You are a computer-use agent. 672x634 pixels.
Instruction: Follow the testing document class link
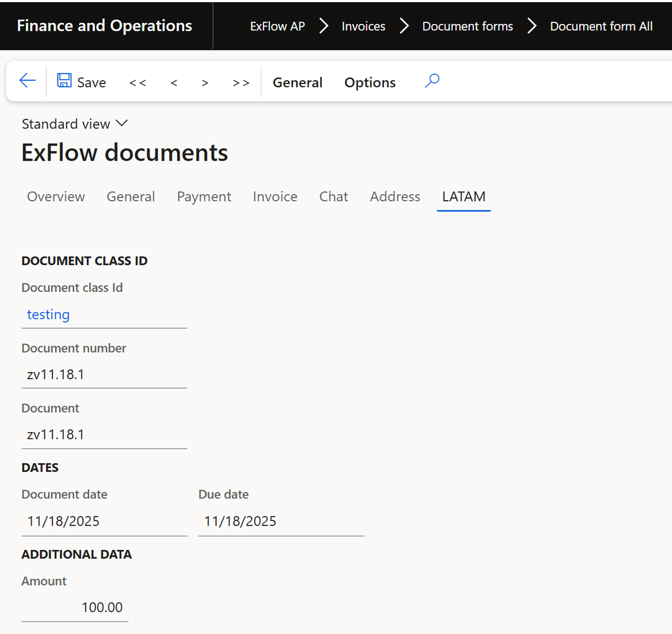(48, 315)
